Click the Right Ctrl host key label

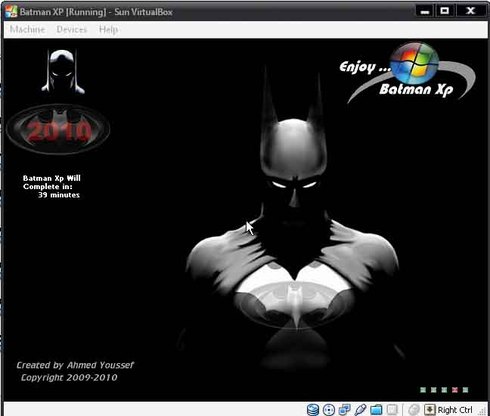(455, 410)
